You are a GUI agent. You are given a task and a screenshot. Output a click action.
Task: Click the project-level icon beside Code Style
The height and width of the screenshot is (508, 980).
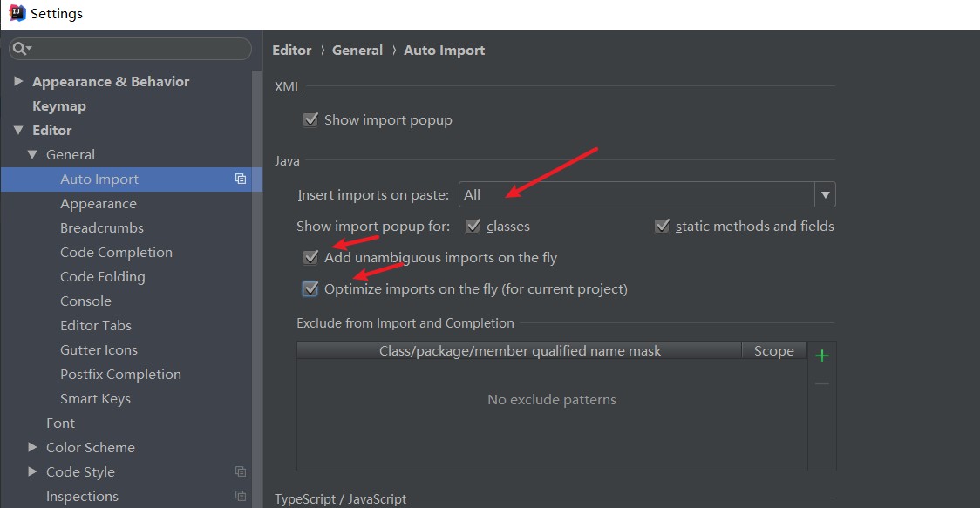tap(241, 472)
